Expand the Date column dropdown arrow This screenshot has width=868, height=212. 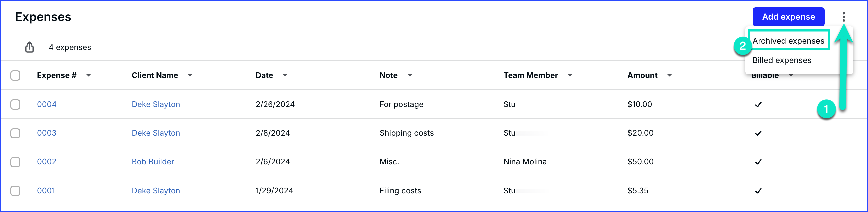tap(285, 75)
